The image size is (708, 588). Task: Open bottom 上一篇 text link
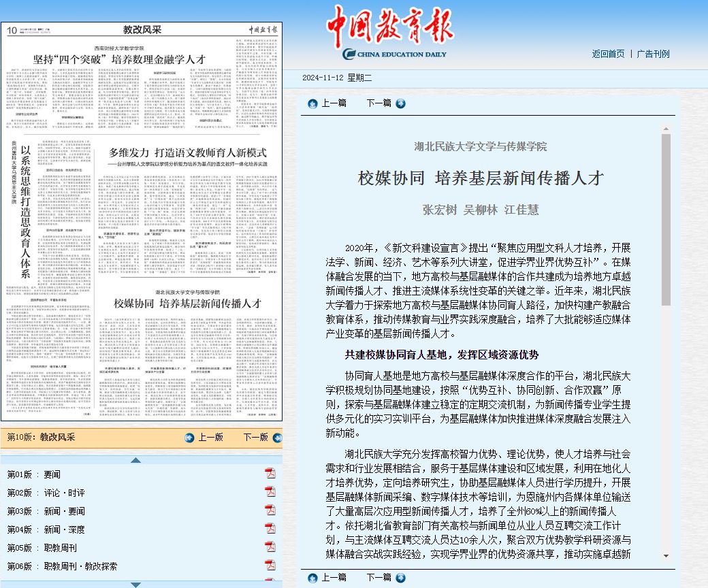coord(334,578)
